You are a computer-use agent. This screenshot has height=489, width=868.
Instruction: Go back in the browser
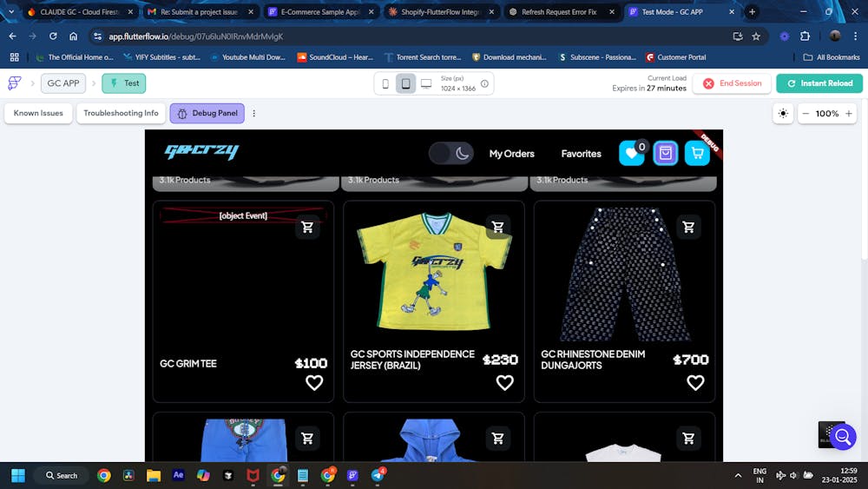click(12, 36)
